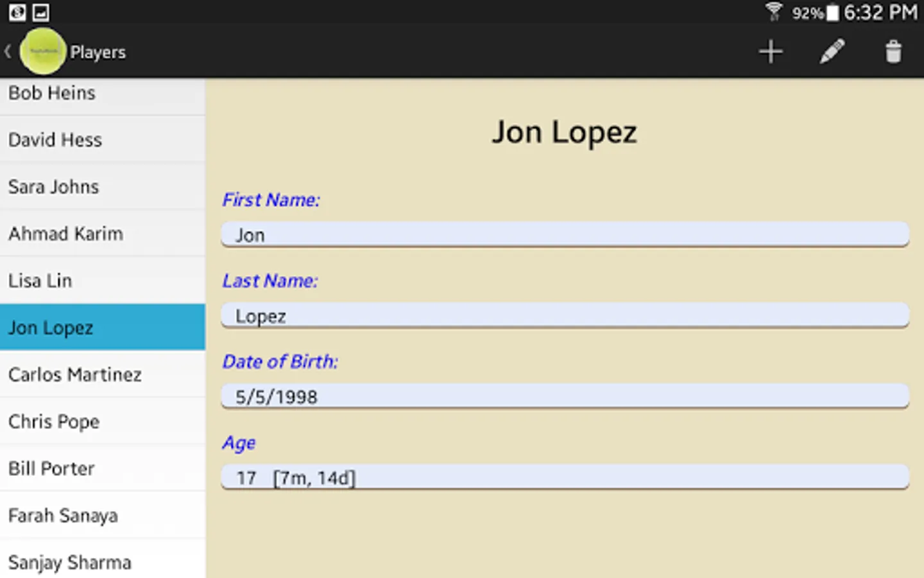
Task: Open Sara Johns player record
Action: pos(103,187)
